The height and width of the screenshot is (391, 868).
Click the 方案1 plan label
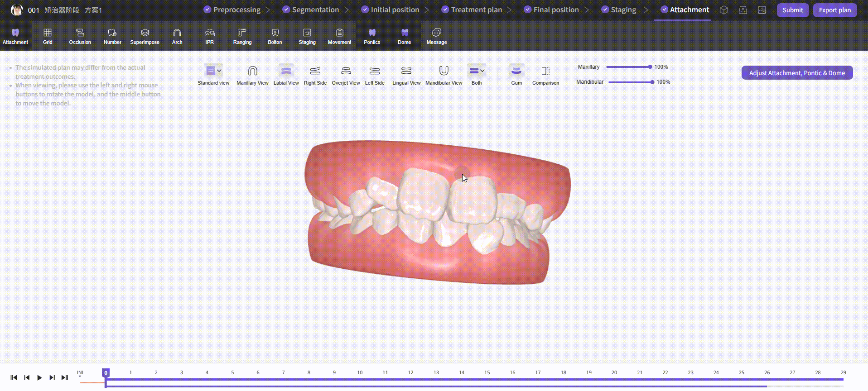tap(93, 10)
